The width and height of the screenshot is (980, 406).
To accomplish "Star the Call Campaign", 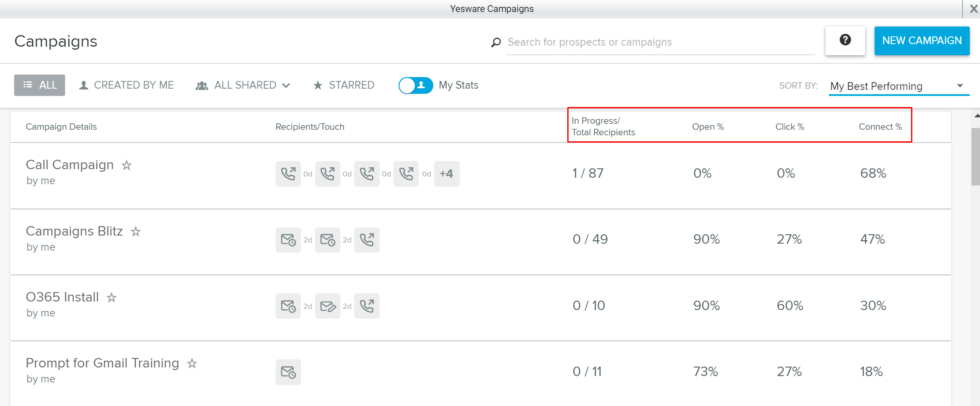I will coord(126,165).
